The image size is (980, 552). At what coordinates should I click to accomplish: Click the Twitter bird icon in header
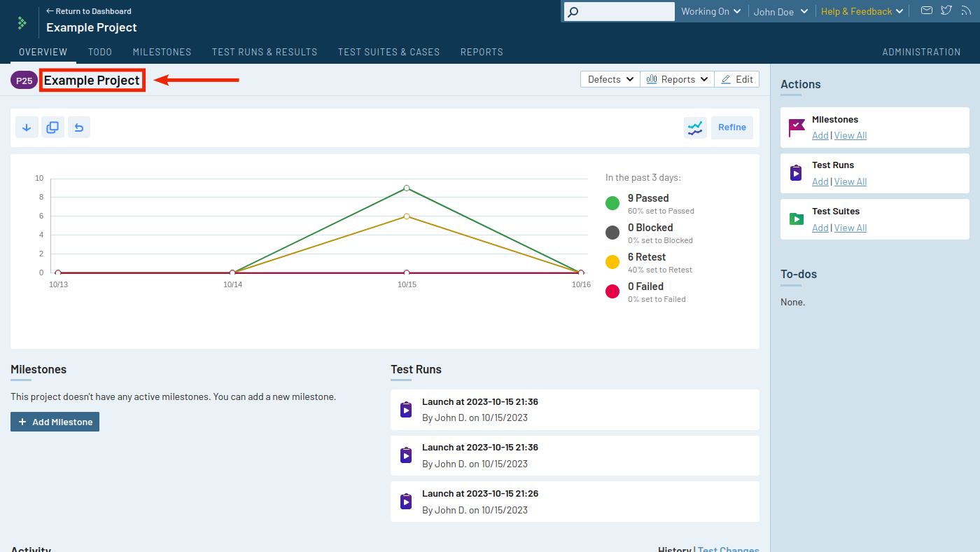(946, 11)
